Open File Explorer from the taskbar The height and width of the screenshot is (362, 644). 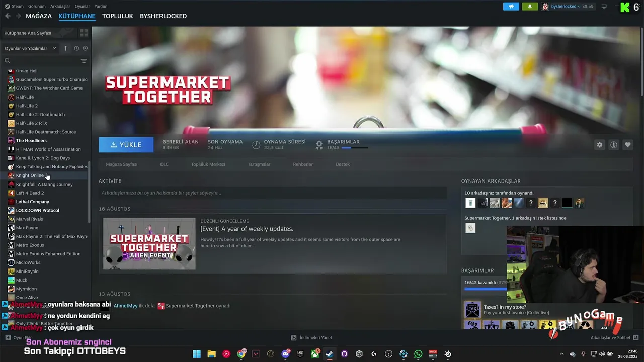pyautogui.click(x=212, y=354)
